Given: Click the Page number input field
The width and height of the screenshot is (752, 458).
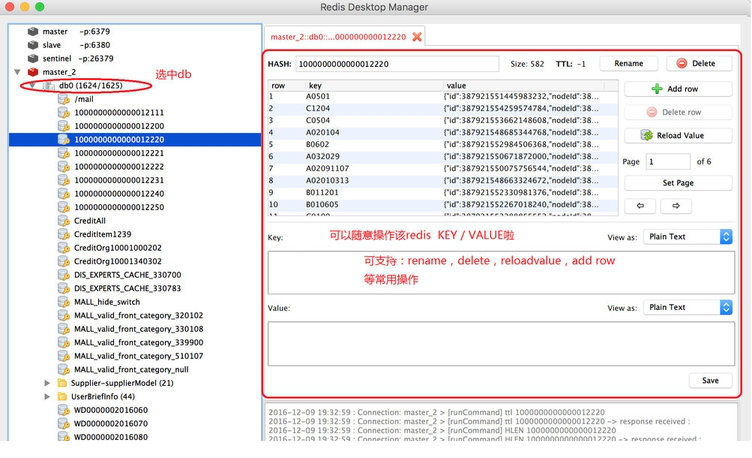Looking at the screenshot, I should click(668, 162).
